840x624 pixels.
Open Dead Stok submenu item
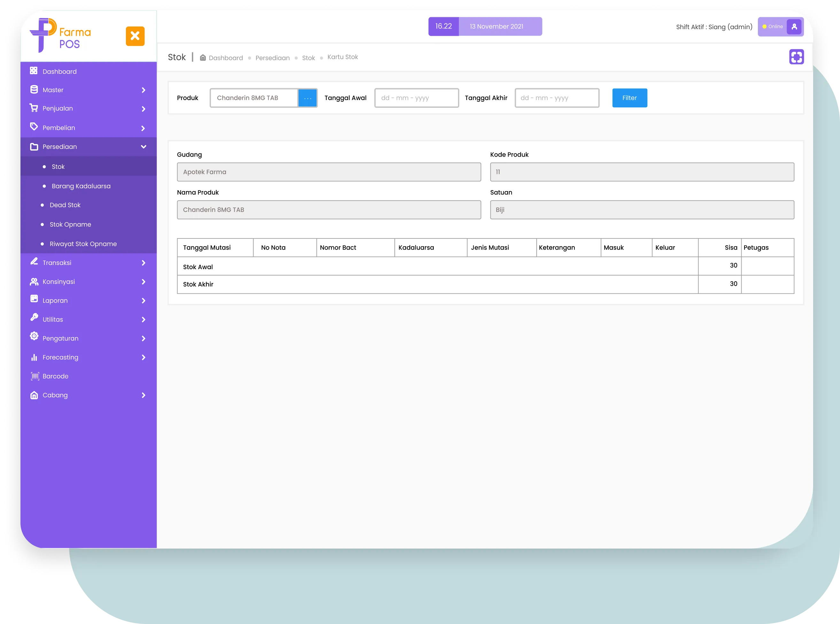pyautogui.click(x=89, y=205)
